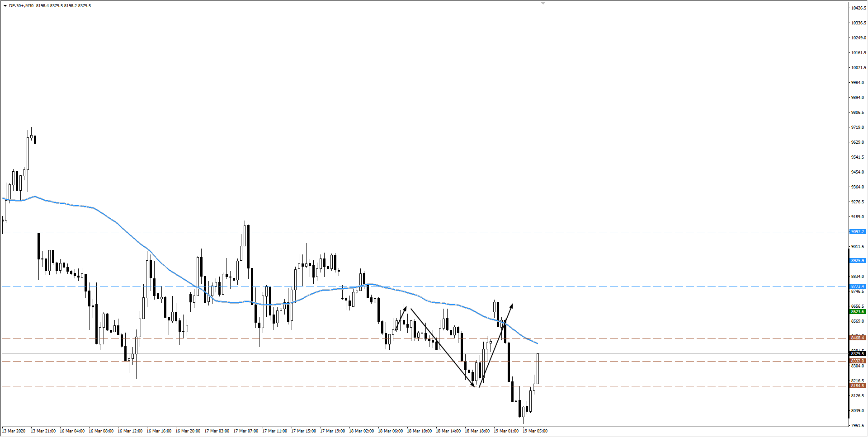Select the brown 8468.4 price label
Image resolution: width=868 pixels, height=437 pixels.
click(x=857, y=338)
